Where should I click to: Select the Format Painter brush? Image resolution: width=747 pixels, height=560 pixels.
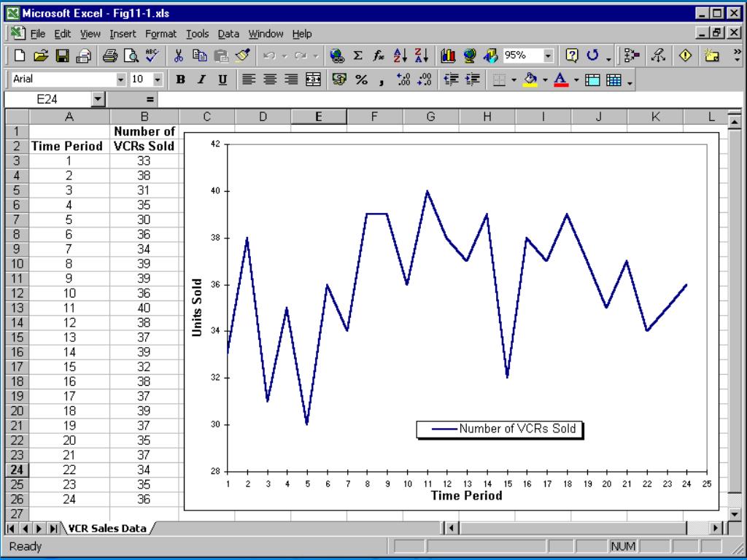[x=242, y=55]
